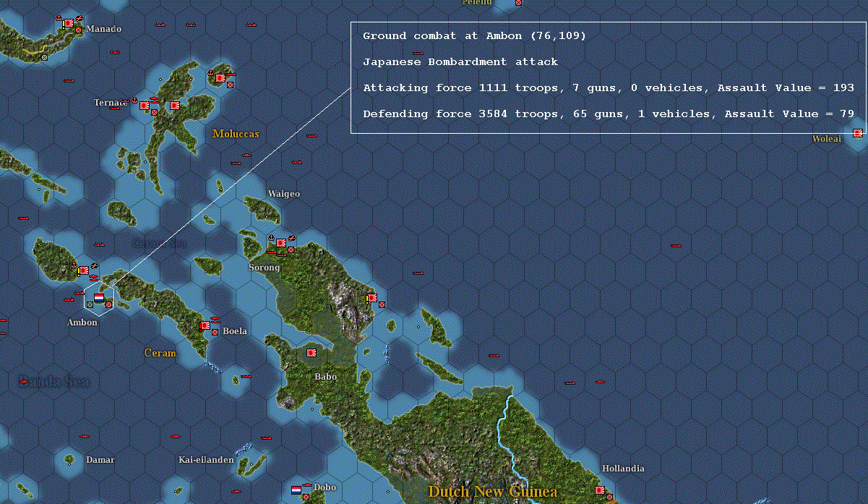This screenshot has height=504, width=868.
Task: Select the Japanese flag base at Manado
Action: pyautogui.click(x=69, y=23)
